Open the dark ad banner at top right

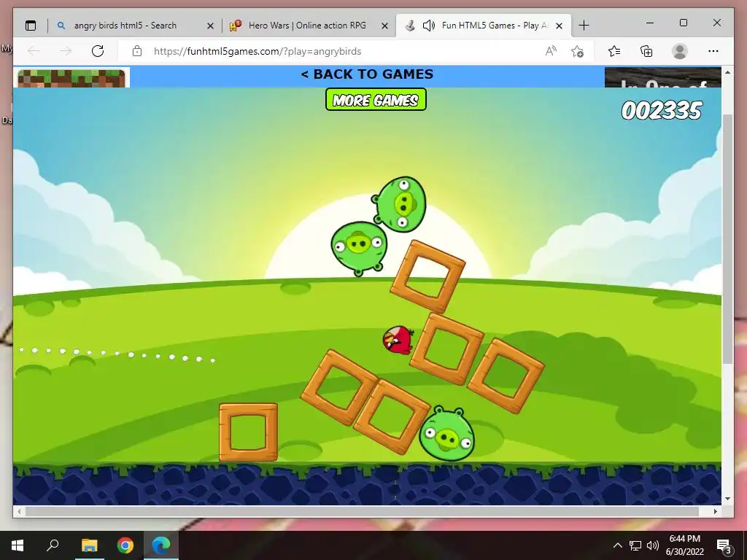tap(662, 77)
